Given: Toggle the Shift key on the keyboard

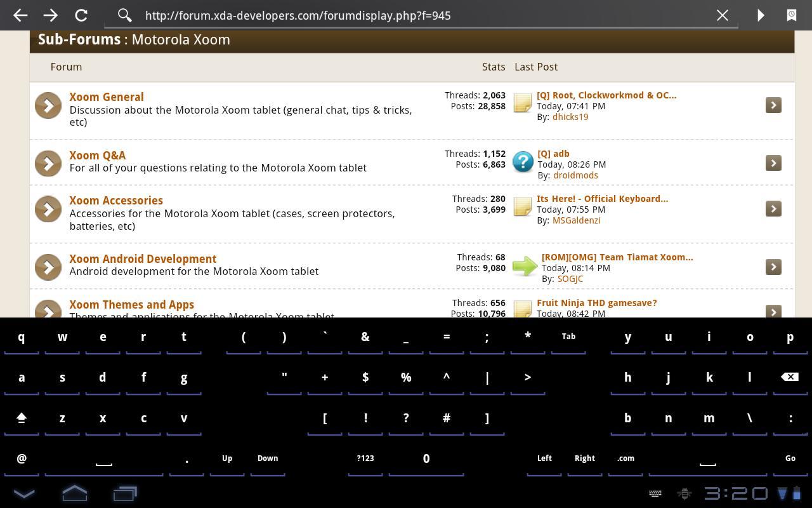Looking at the screenshot, I should [x=22, y=418].
